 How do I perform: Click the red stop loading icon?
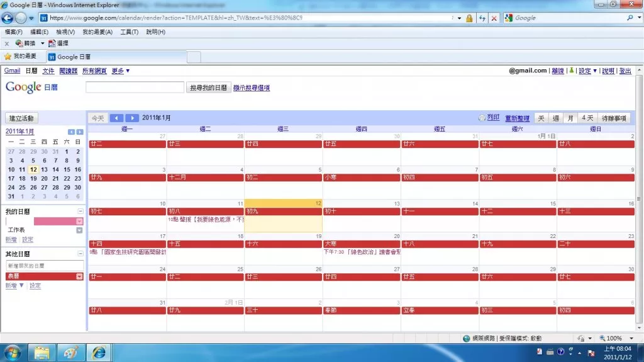[x=494, y=18]
